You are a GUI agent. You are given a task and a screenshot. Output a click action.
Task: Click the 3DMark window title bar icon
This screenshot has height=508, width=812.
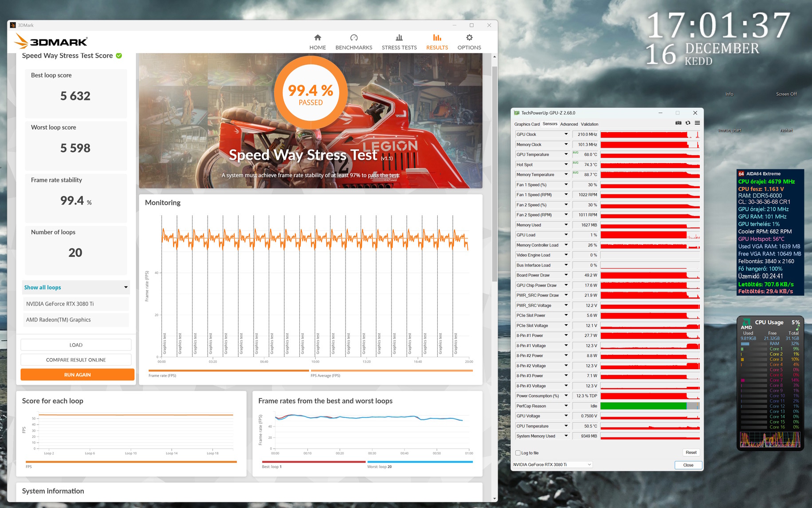pyautogui.click(x=13, y=25)
